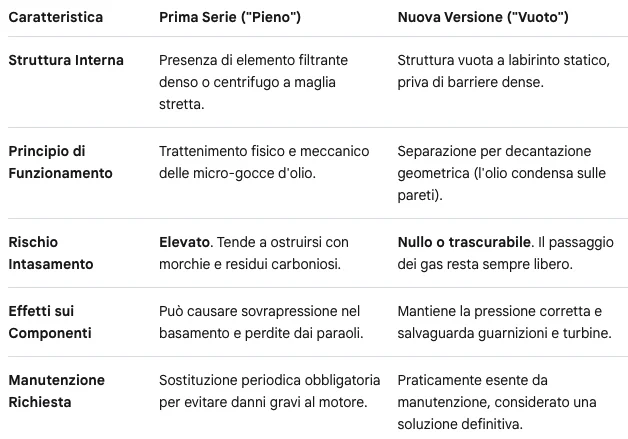The height and width of the screenshot is (439, 628).
Task: Click the Manutenzione Richiesta row label
Action: tap(56, 391)
